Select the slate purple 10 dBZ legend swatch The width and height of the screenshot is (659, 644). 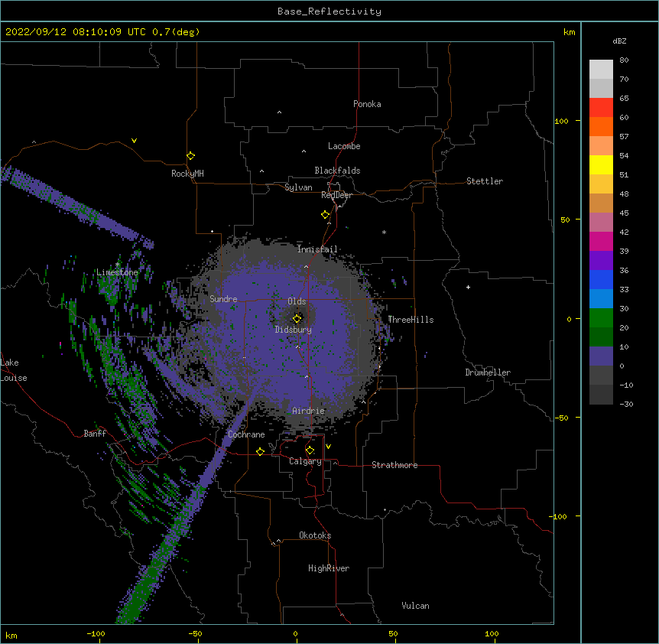click(601, 356)
